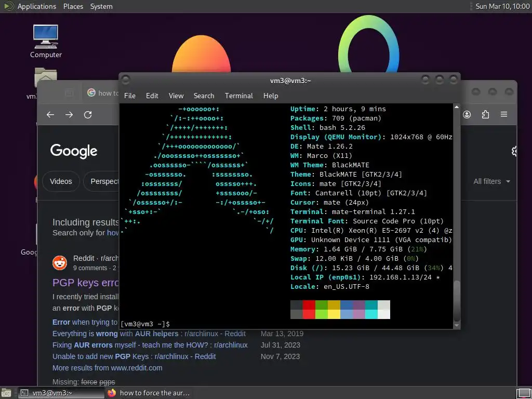Open the terminal Help menu
The height and width of the screenshot is (399, 532).
pos(271,96)
